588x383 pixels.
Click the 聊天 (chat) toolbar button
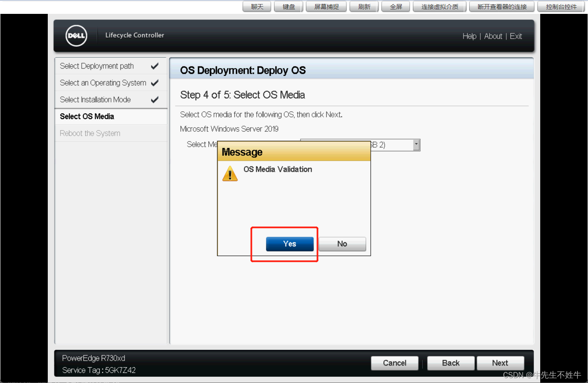pos(257,7)
